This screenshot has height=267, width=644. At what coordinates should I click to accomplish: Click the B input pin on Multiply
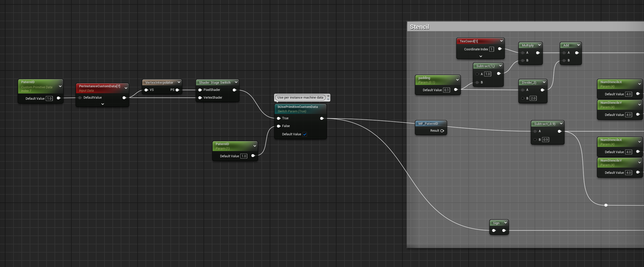523,60
